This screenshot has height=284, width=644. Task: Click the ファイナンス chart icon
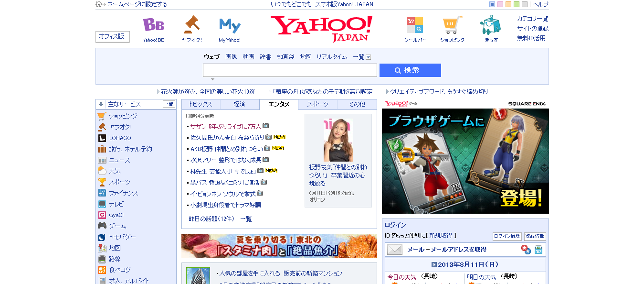[x=102, y=193]
